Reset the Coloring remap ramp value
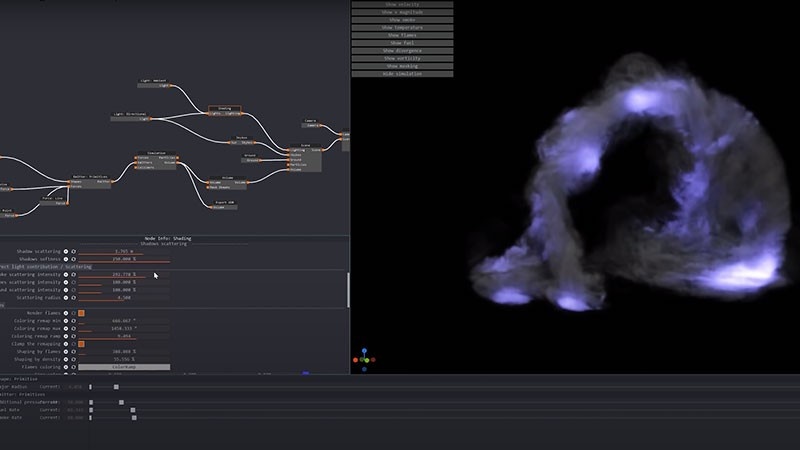The image size is (800, 450). tap(73, 336)
